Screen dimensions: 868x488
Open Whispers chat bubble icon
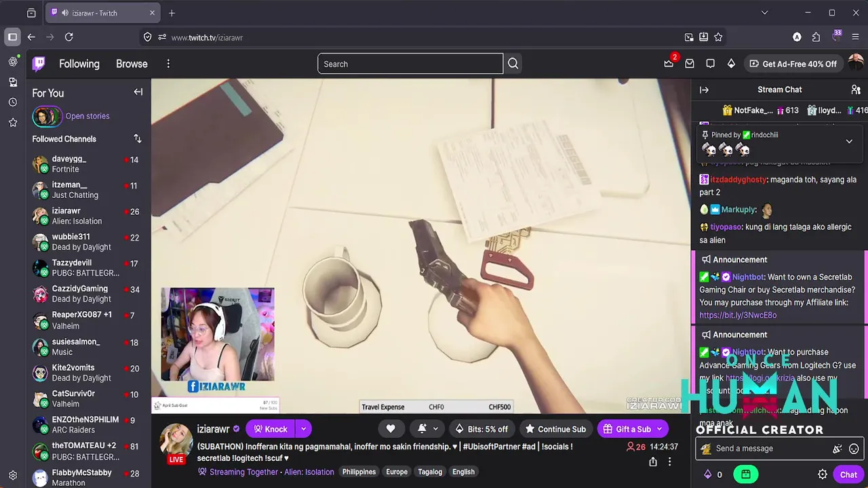click(710, 64)
